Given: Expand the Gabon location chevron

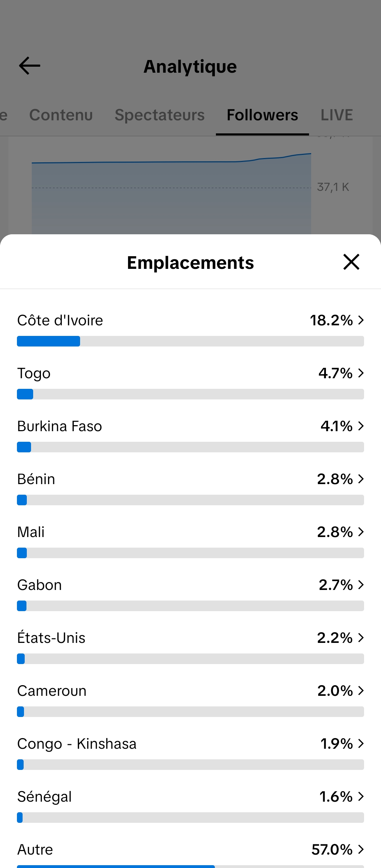Looking at the screenshot, I should 361,585.
